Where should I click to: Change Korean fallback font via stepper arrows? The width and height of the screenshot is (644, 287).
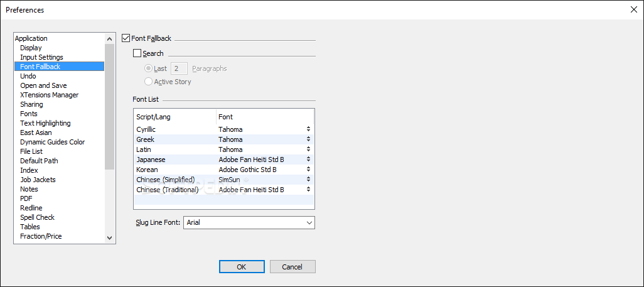[x=308, y=170]
